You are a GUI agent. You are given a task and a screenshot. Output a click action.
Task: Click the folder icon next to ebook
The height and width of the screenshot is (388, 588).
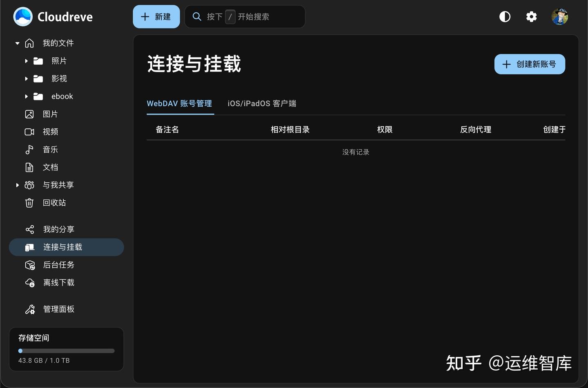pos(38,96)
